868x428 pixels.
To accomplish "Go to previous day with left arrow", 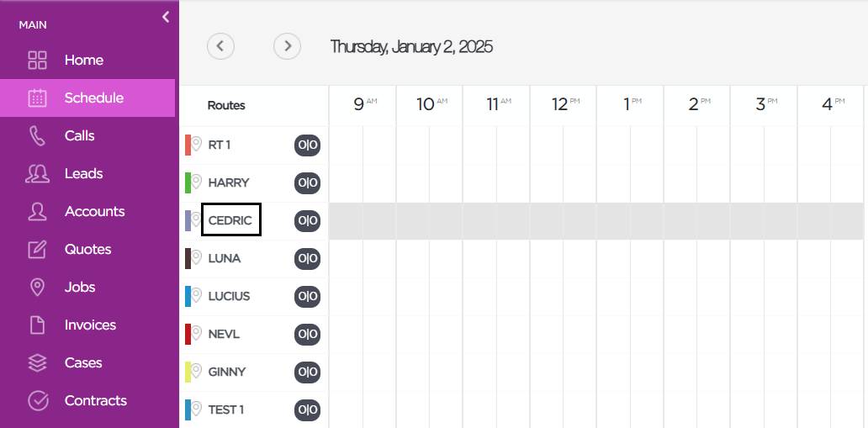I will 220,46.
